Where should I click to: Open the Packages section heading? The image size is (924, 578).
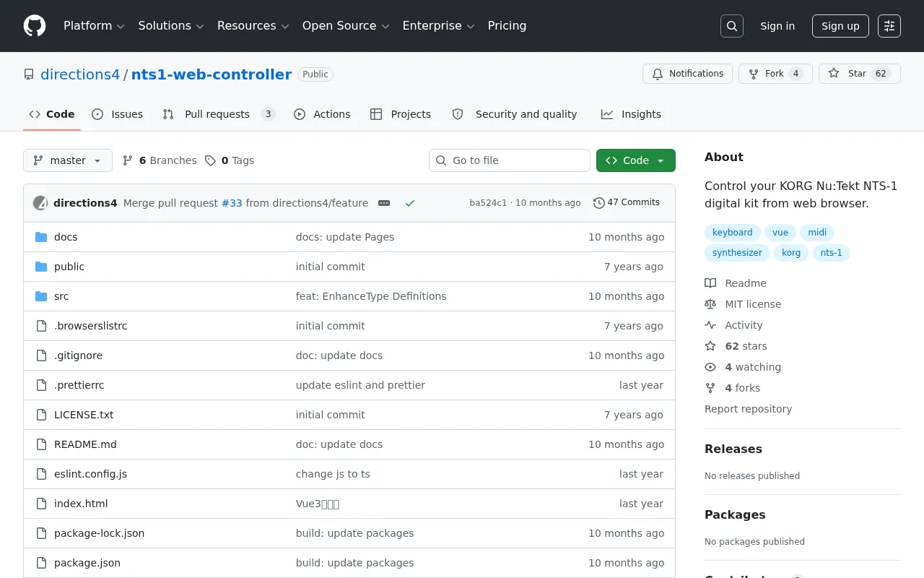pos(735,514)
